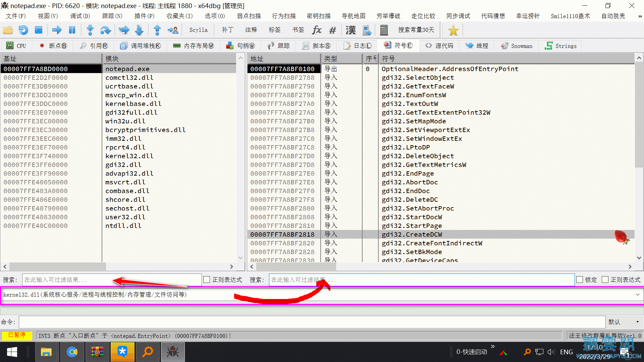Open the 自动脱壳 menu
Screen dimensions: 644x362
point(613,16)
